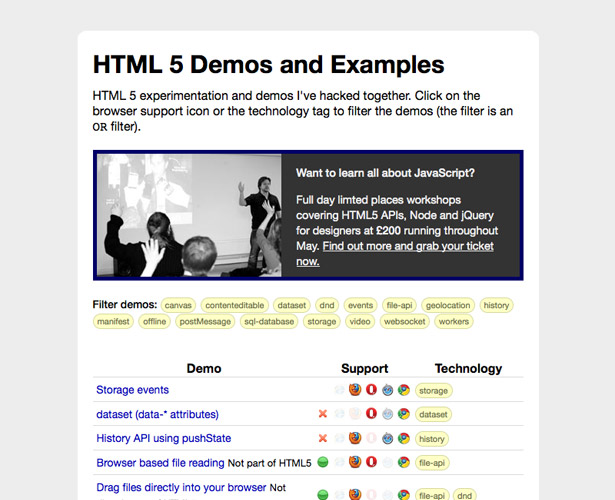615x500 pixels.
Task: Filter demos by the canvas tag
Action: (x=178, y=305)
